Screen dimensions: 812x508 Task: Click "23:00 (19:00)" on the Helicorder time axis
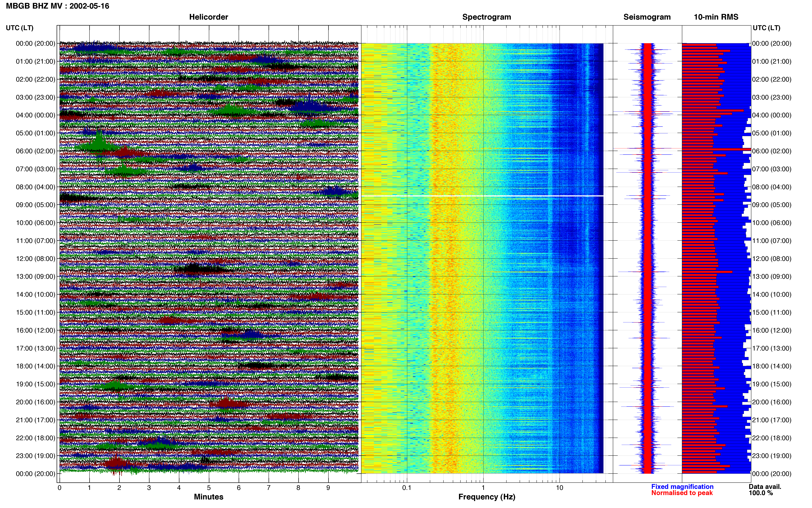(36, 456)
